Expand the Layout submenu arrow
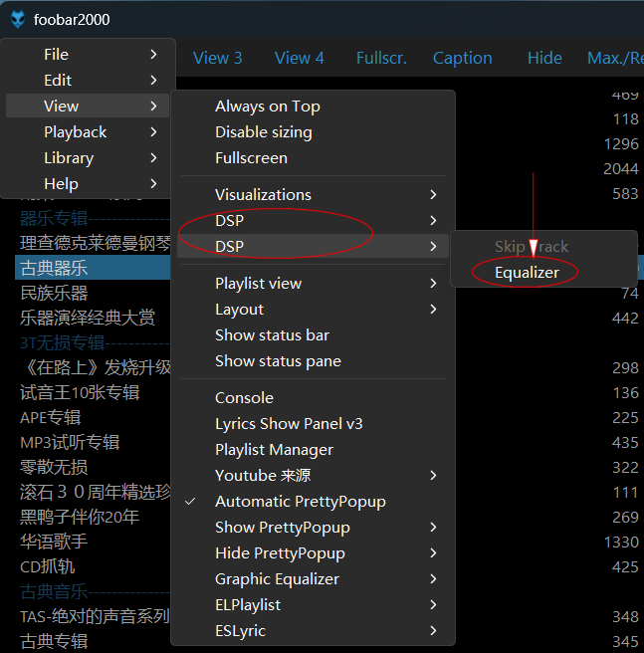 tap(433, 310)
